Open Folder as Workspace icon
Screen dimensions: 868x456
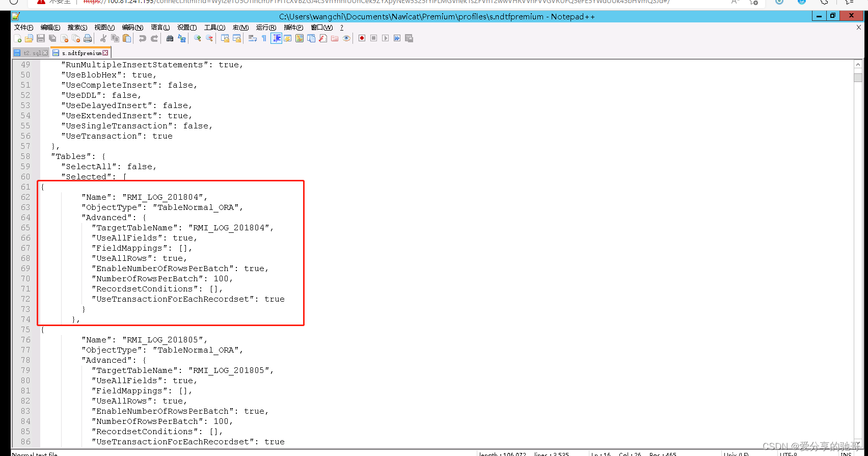(x=335, y=38)
